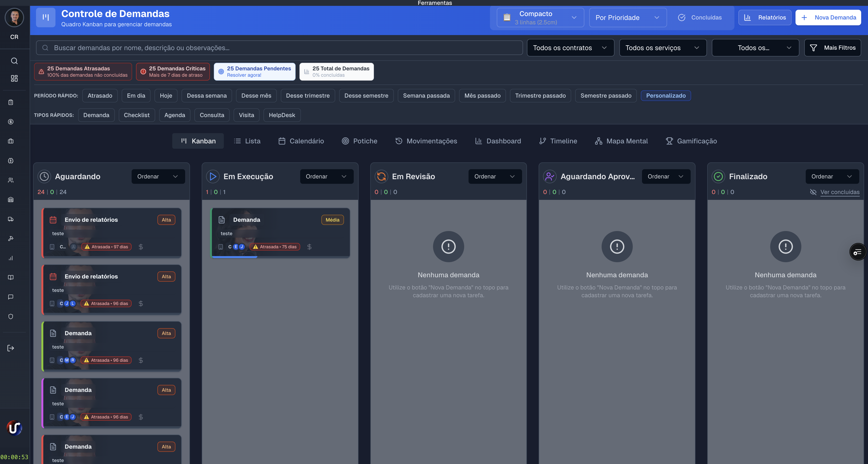Open the grid dashboard sidebar icon
This screenshot has width=868, height=464.
[14, 79]
